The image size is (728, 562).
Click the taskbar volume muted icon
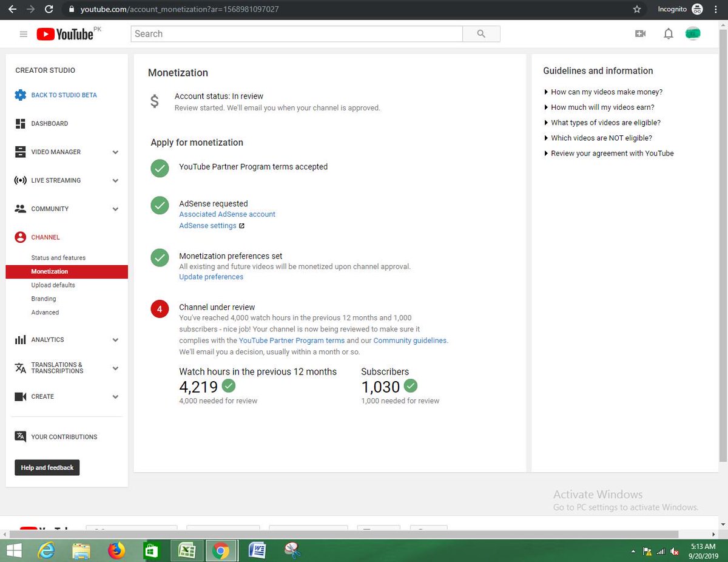click(674, 552)
